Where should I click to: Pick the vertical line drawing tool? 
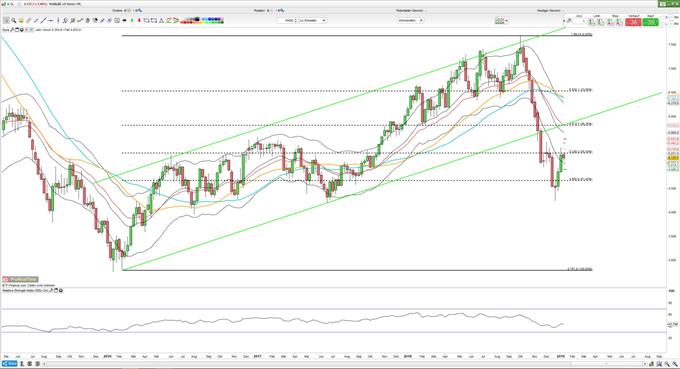[x=58, y=20]
